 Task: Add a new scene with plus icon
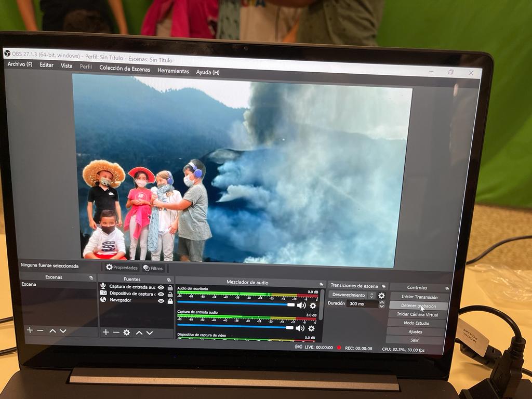(30, 330)
